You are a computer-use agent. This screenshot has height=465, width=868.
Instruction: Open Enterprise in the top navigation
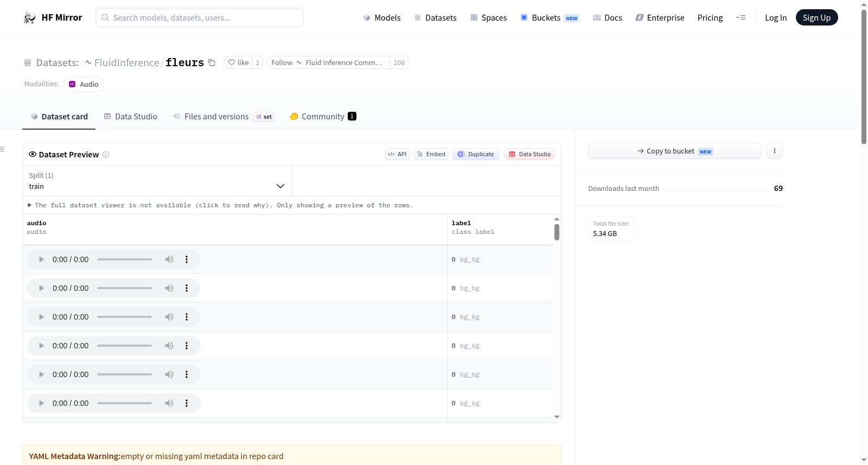[x=660, y=18]
